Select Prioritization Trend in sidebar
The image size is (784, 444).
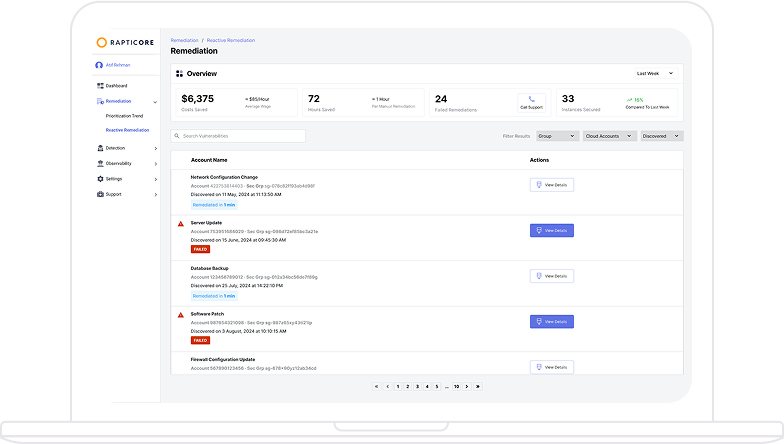pyautogui.click(x=125, y=116)
